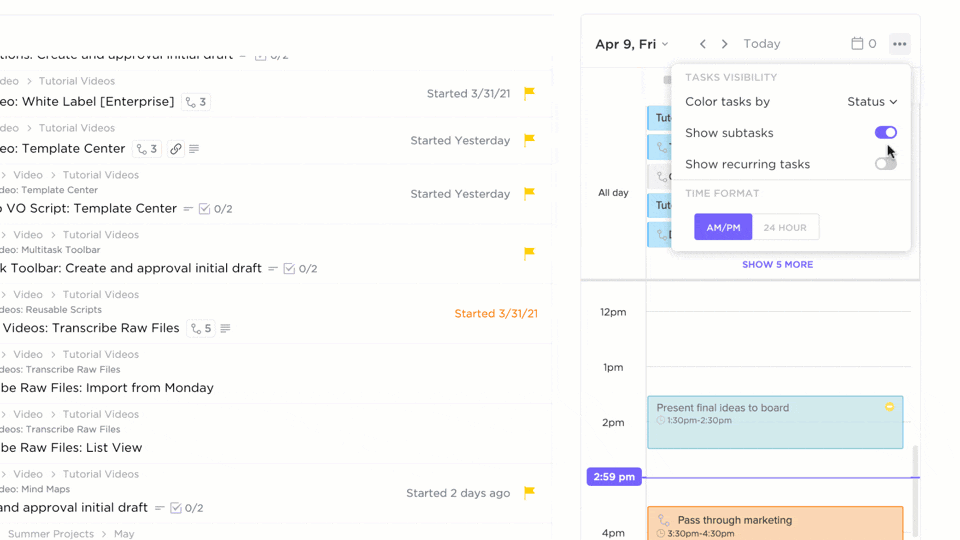960x540 pixels.
Task: Click yellow flag on Multitask Toolbar task
Action: [x=530, y=254]
